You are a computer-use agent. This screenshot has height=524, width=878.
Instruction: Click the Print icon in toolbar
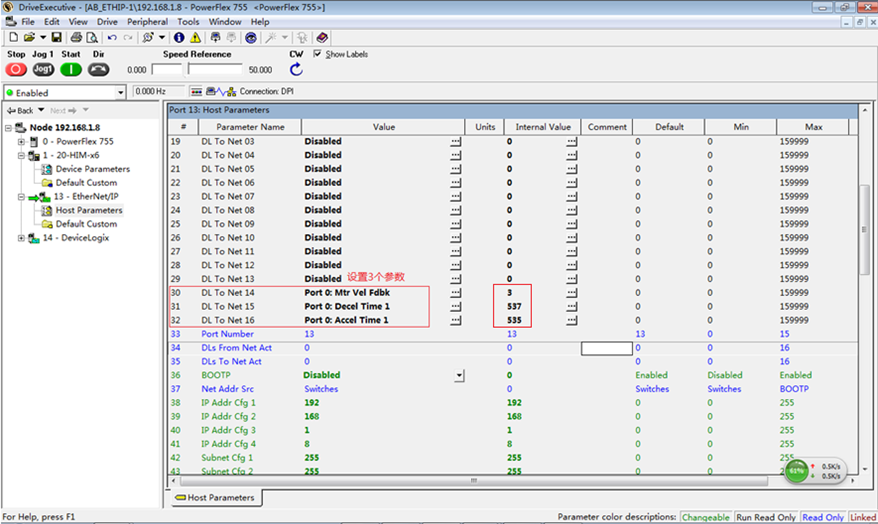[77, 37]
